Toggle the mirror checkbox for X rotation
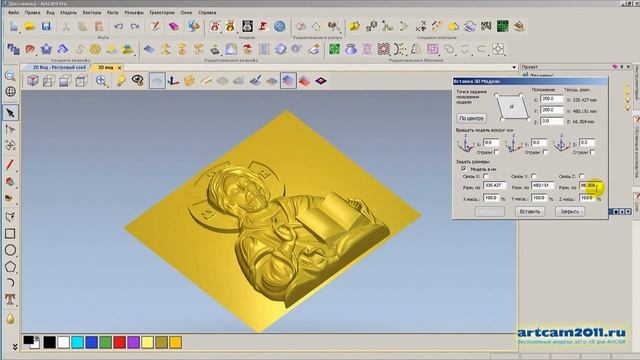This screenshot has height=360, width=640. tap(496, 152)
